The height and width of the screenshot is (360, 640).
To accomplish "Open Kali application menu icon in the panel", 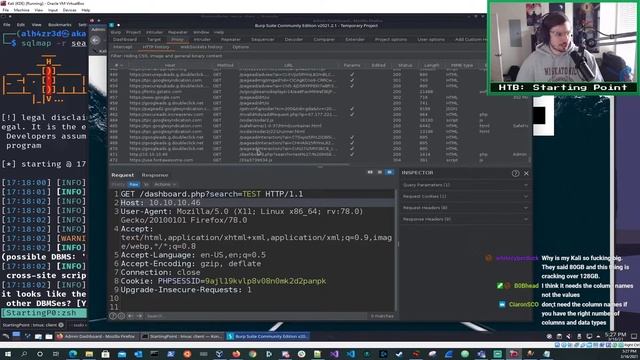I will coord(6,336).
